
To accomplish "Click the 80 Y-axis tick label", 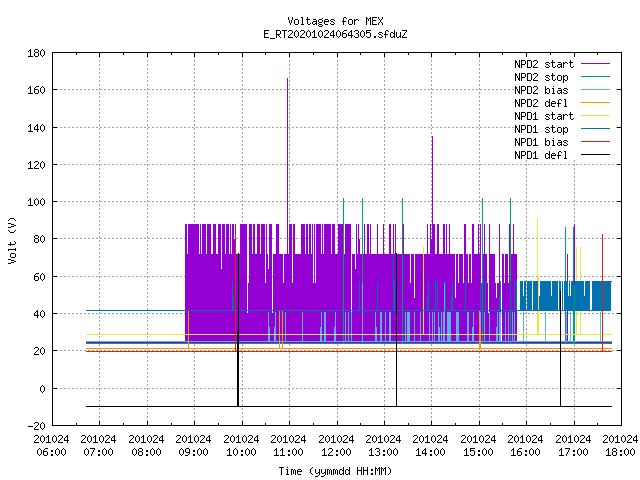I will click(40, 239).
